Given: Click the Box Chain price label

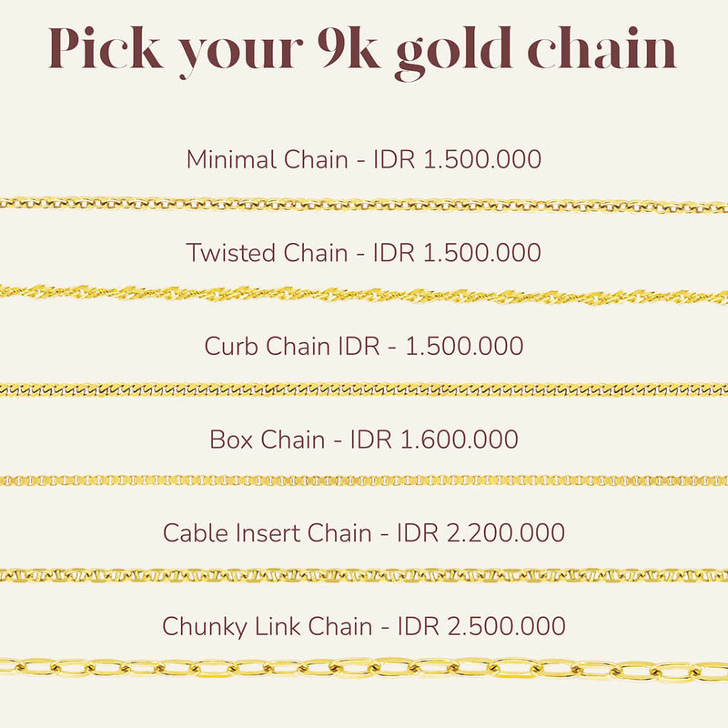Looking at the screenshot, I should pyautogui.click(x=363, y=440).
